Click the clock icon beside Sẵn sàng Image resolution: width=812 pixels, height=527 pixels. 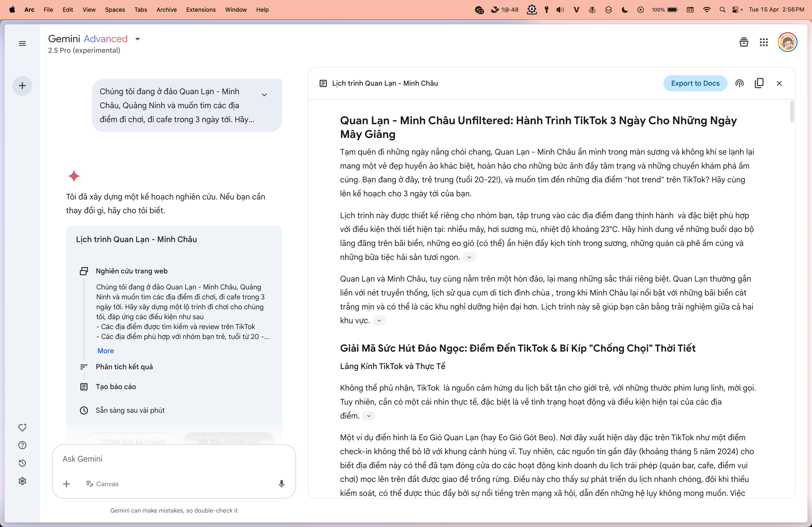pos(84,410)
